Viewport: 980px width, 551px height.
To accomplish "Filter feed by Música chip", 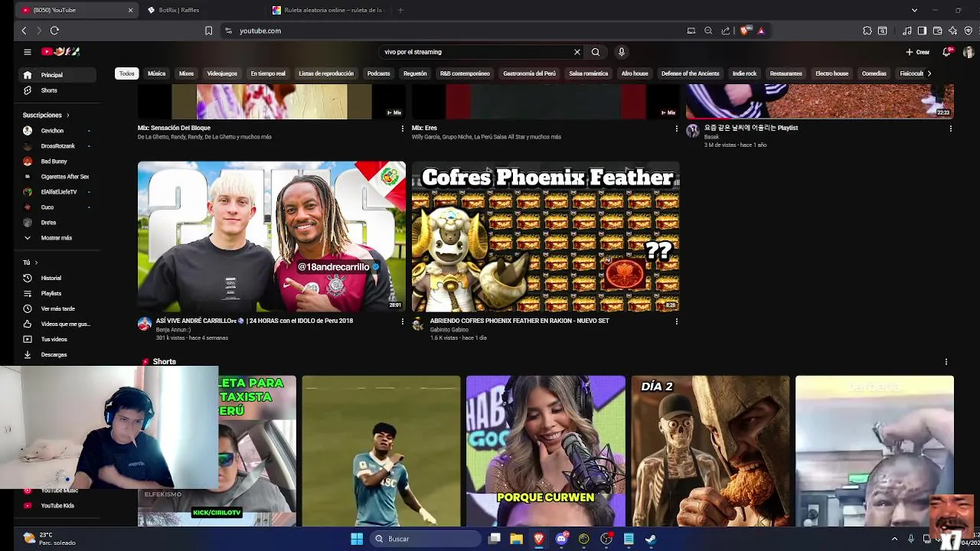I will click(x=157, y=73).
